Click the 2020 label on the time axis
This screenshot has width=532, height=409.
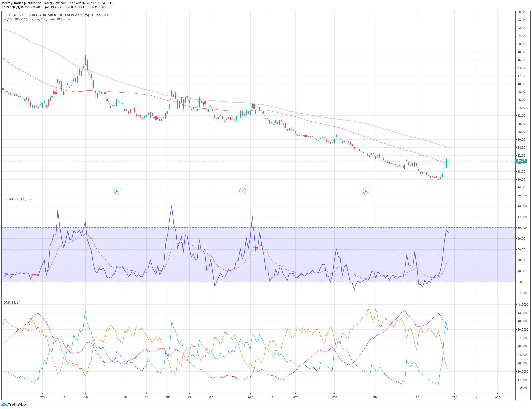[376, 397]
